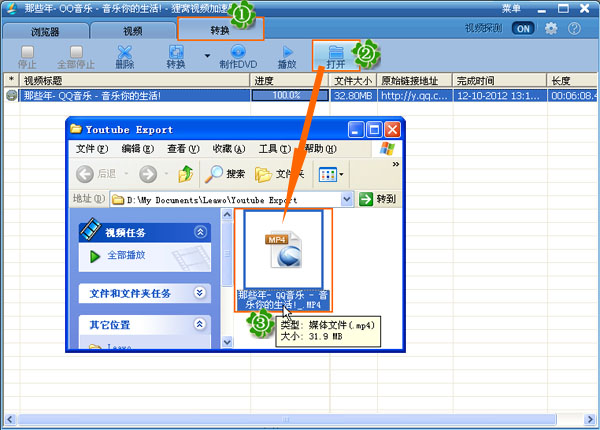Open 查看(V) menu in Youtube Export window

coord(183,148)
